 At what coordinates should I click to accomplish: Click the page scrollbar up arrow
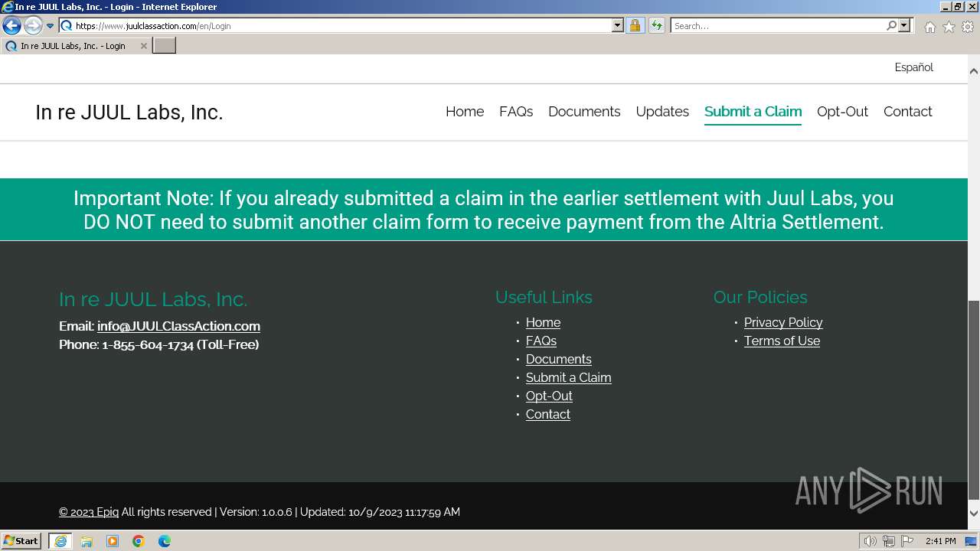(973, 71)
